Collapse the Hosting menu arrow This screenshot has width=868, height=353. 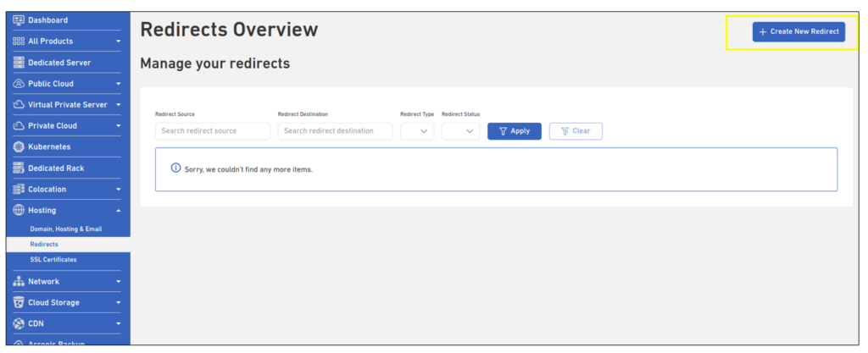click(x=119, y=211)
